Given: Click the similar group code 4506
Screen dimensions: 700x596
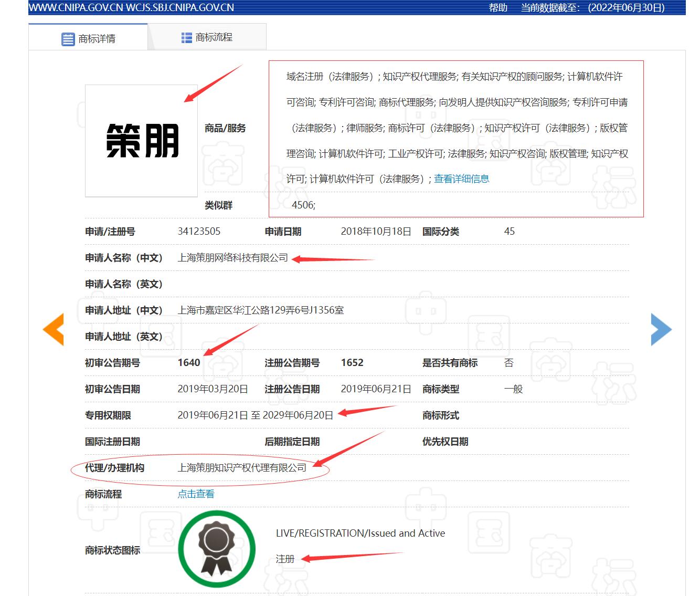Looking at the screenshot, I should tap(303, 205).
